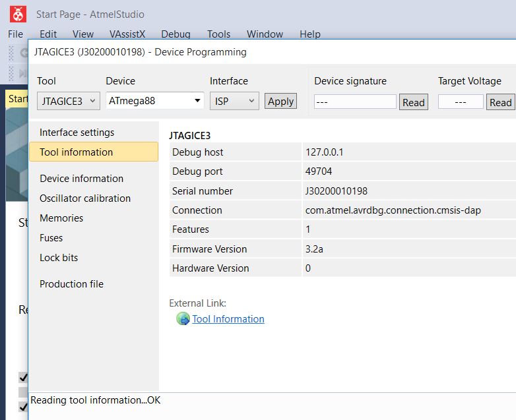Image resolution: width=516 pixels, height=420 pixels.
Task: Open the View menu
Action: point(83,34)
